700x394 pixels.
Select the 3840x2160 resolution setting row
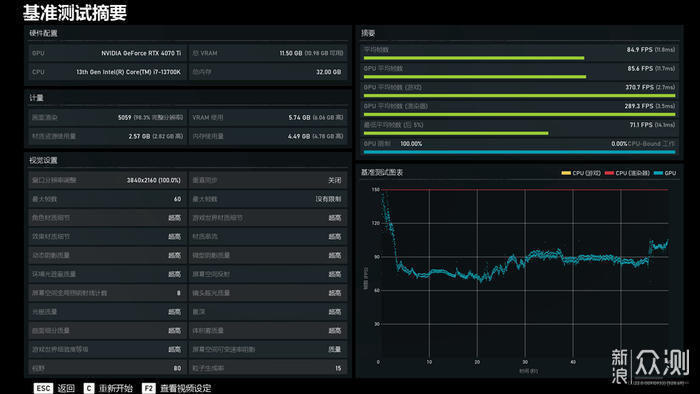tap(107, 180)
